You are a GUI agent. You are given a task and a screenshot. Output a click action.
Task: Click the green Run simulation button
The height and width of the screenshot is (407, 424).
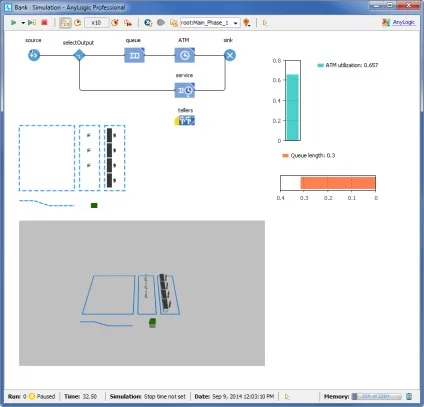coord(14,23)
